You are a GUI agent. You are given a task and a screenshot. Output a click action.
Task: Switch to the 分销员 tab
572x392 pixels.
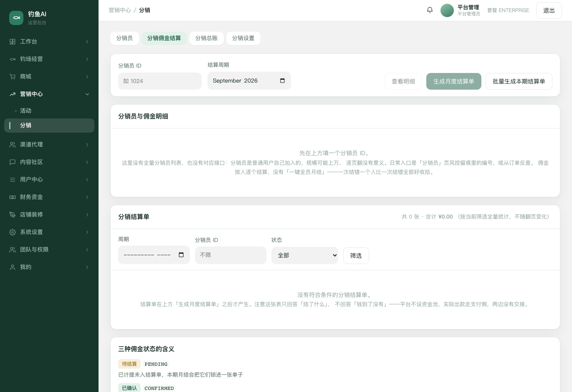(124, 38)
